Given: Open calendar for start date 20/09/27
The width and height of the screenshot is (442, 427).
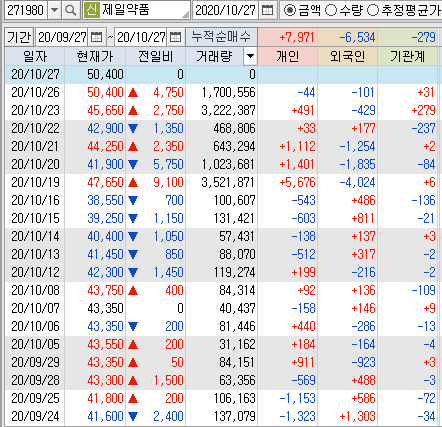Looking at the screenshot, I should coord(97,37).
